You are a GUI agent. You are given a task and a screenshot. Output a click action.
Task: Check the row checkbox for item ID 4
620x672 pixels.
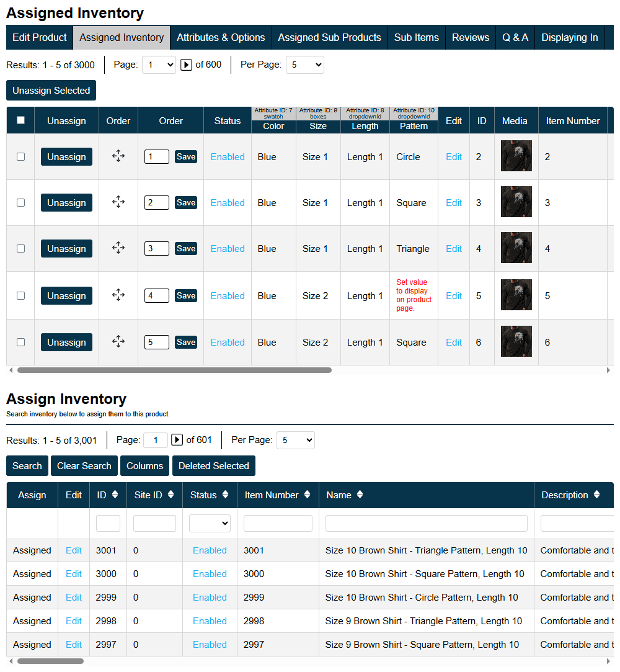(20, 248)
